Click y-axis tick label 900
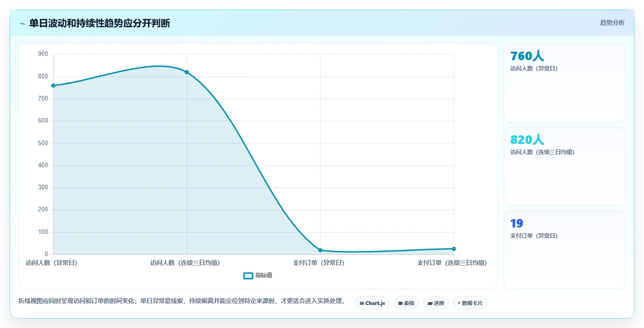 [x=43, y=54]
